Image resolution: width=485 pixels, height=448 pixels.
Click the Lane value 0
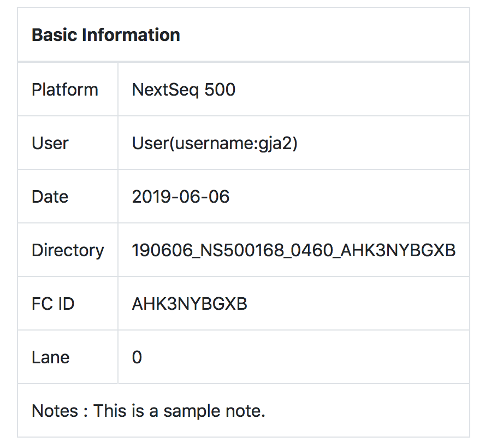[137, 357]
